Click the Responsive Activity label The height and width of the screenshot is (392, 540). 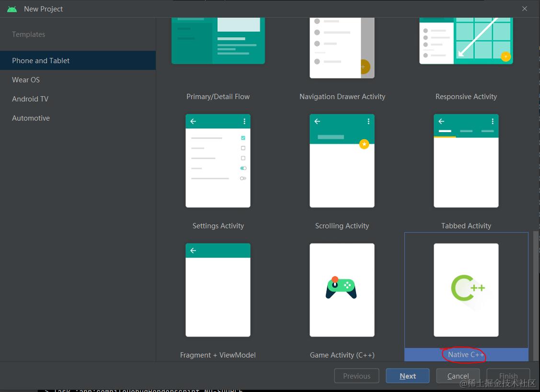pyautogui.click(x=466, y=97)
